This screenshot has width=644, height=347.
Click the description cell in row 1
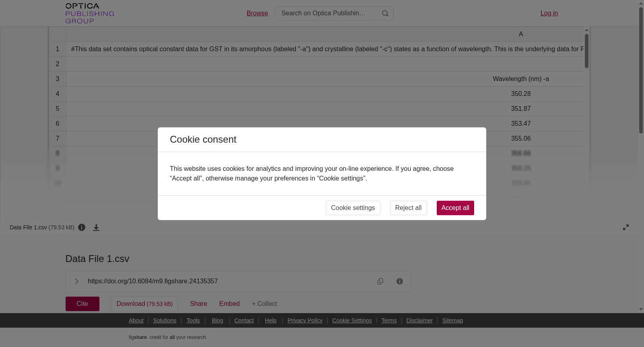click(325, 49)
